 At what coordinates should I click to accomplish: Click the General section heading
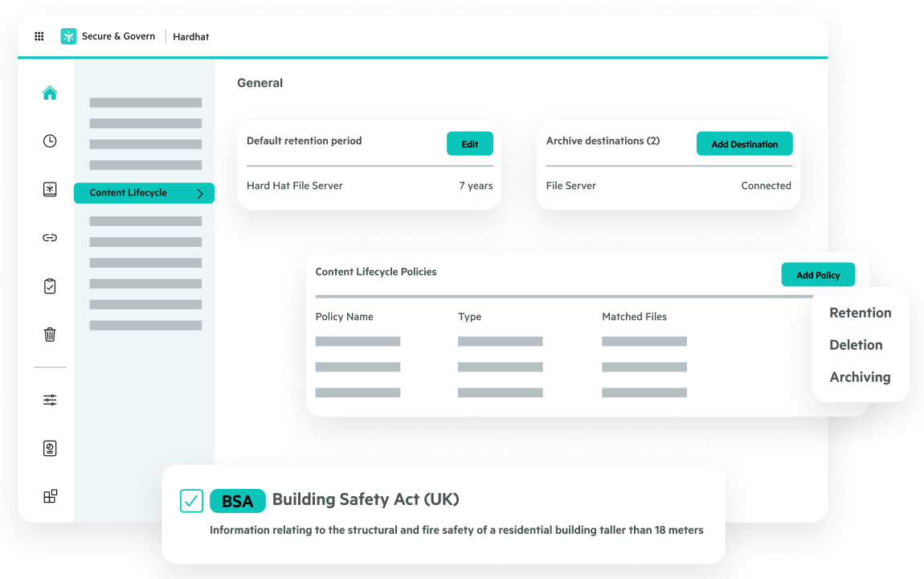(260, 83)
